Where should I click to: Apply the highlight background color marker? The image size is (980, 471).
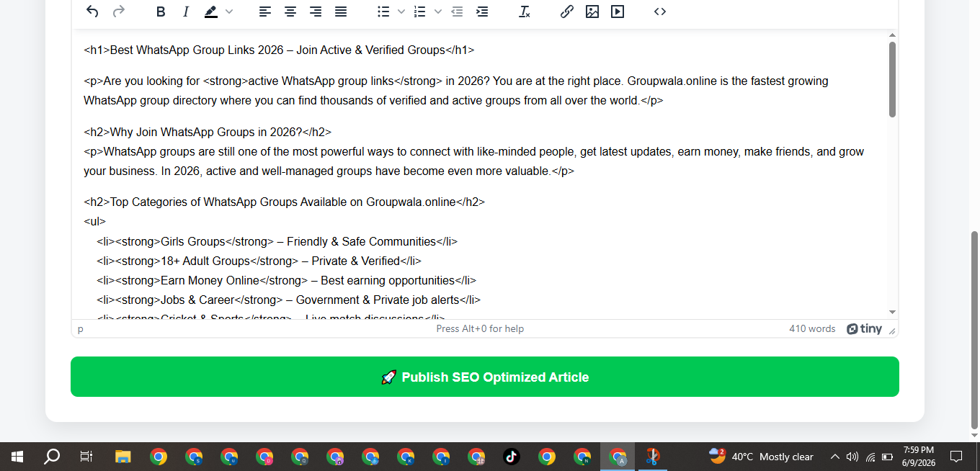click(210, 12)
